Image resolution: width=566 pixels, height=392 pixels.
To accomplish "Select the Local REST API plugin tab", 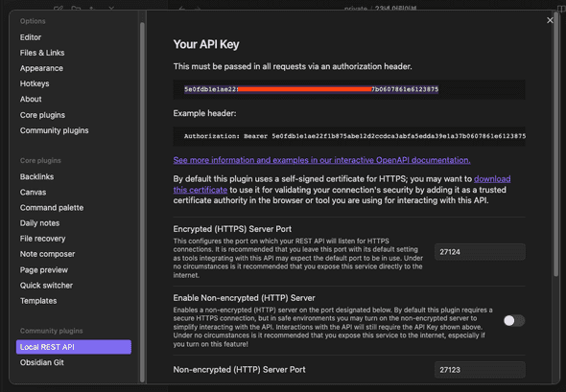I will (x=74, y=347).
